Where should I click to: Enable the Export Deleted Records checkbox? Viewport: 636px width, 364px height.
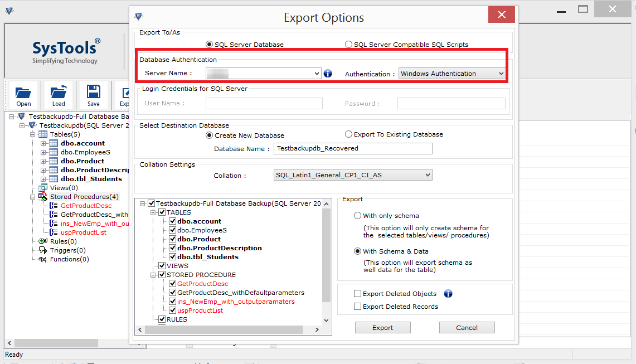tap(357, 307)
